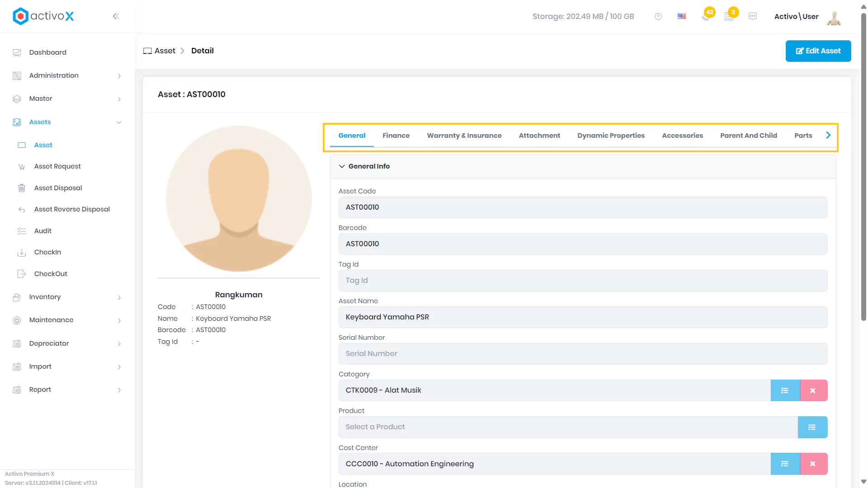Click the Asset : AST00010 title
Screen dimensions: 868x488
pyautogui.click(x=192, y=94)
